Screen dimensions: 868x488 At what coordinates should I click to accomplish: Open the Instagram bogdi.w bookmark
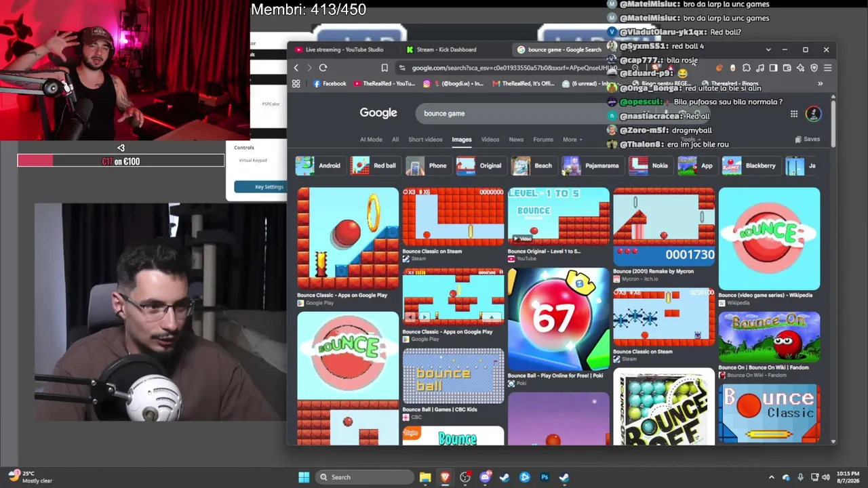pos(454,83)
